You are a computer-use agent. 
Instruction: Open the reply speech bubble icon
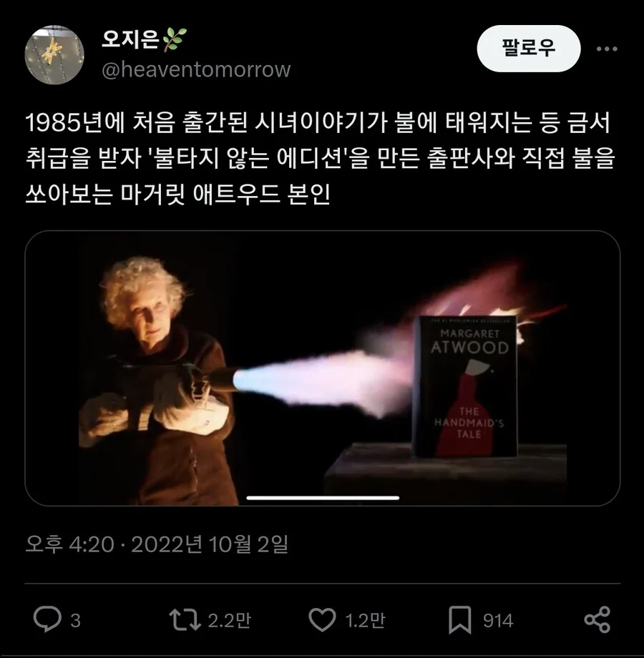pyautogui.click(x=47, y=619)
